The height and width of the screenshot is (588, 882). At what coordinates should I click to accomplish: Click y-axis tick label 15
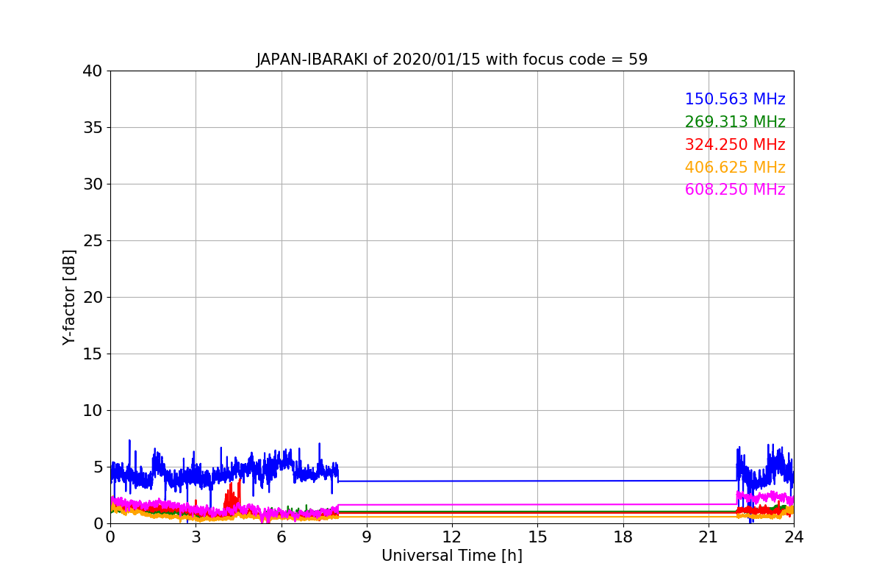(93, 354)
